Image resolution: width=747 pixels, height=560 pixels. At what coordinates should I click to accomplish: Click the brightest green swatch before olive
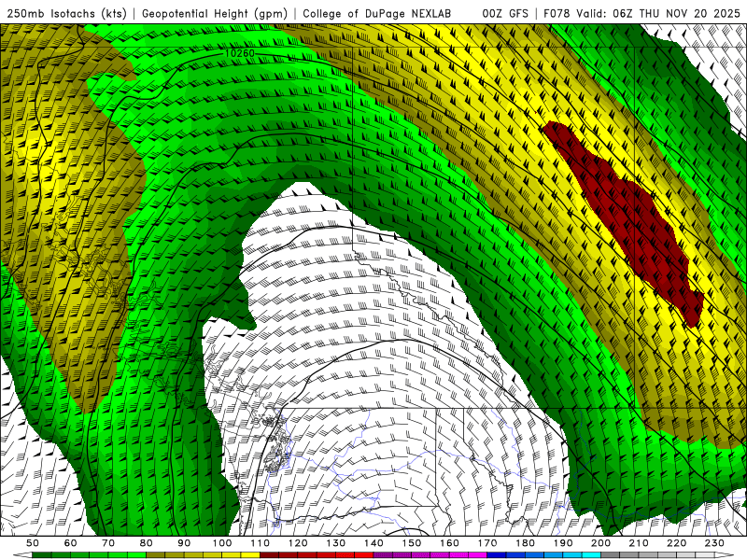136,555
